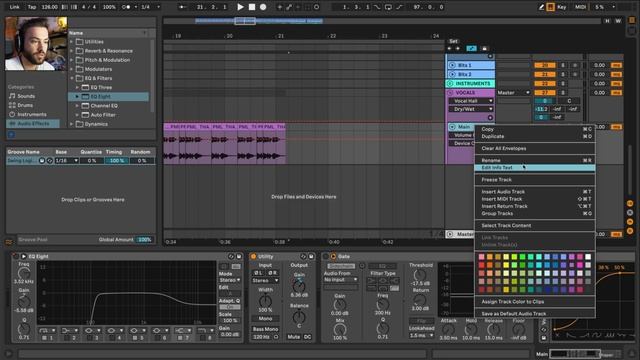The image size is (640, 360).
Task: Click the Previous Locator arrow icon
Action: pos(450,49)
